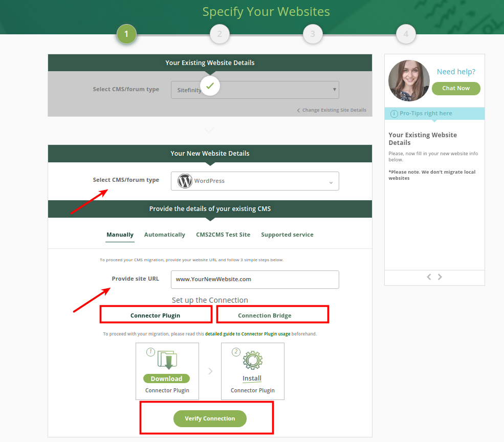Screen dimensions: 504x442
Task: Click the Pro-Tips info icon
Action: tap(394, 114)
